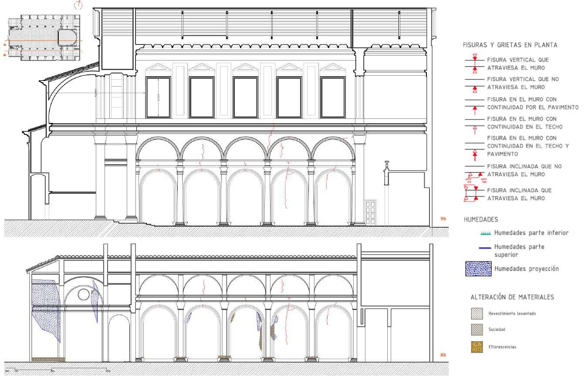Viewport: 588px width, 380px height.
Task: Click the 'Revestimiento levantado' label
Action: (512, 313)
